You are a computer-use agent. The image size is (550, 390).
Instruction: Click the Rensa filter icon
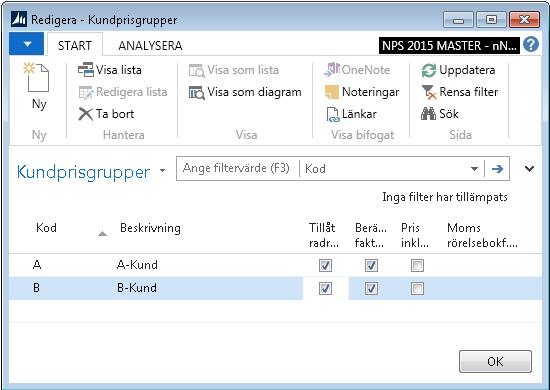pos(429,92)
